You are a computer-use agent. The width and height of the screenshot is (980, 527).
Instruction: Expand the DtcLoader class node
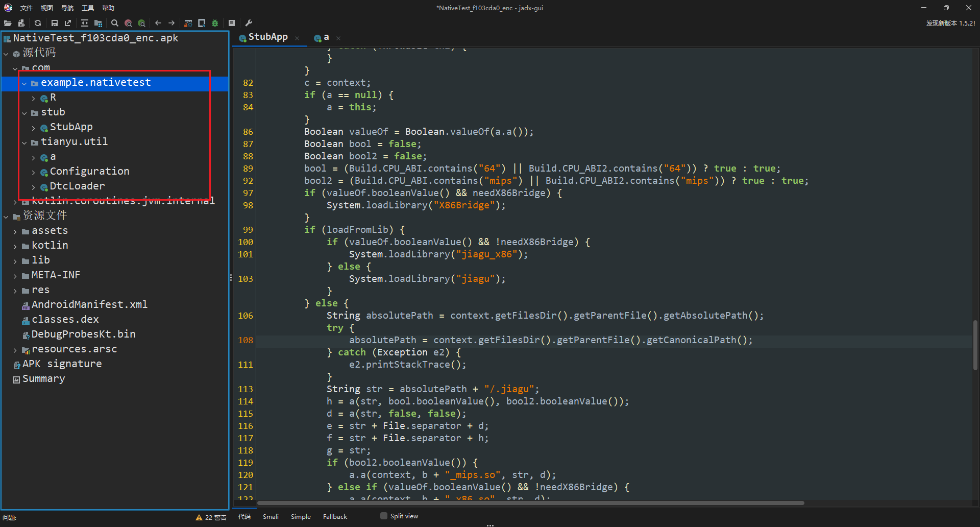[x=33, y=187]
